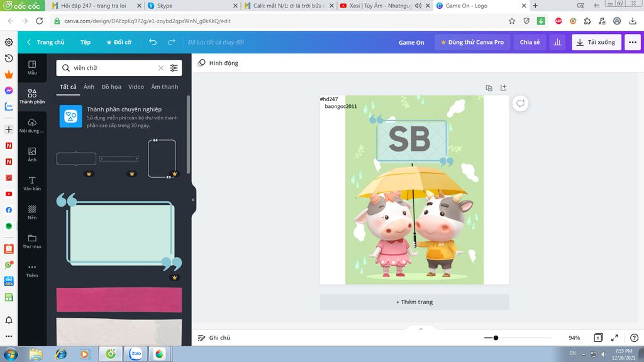Open a new browser tab
Screen dimensions: 644x362
pos(535,6)
